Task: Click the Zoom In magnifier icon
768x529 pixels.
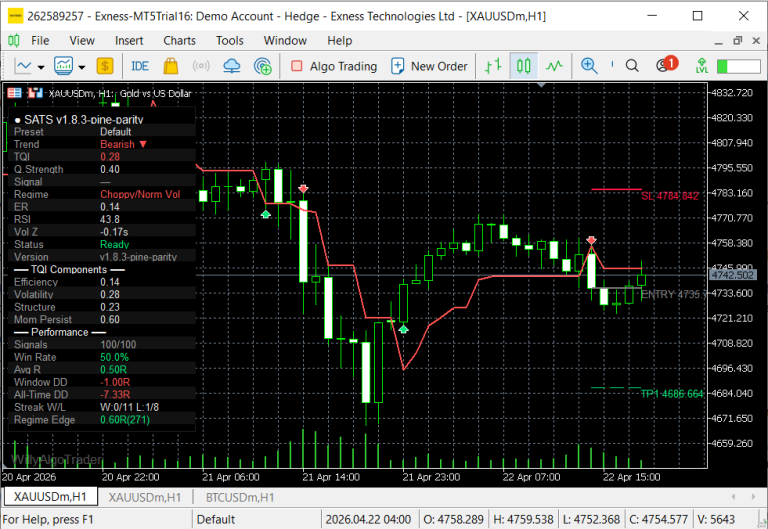Action: (589, 66)
